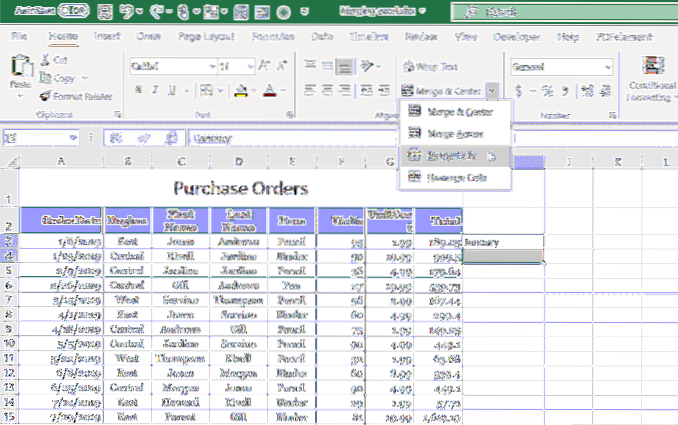Expand the Paste options arrow
Viewport: 678px width, 425px height.
click(20, 96)
